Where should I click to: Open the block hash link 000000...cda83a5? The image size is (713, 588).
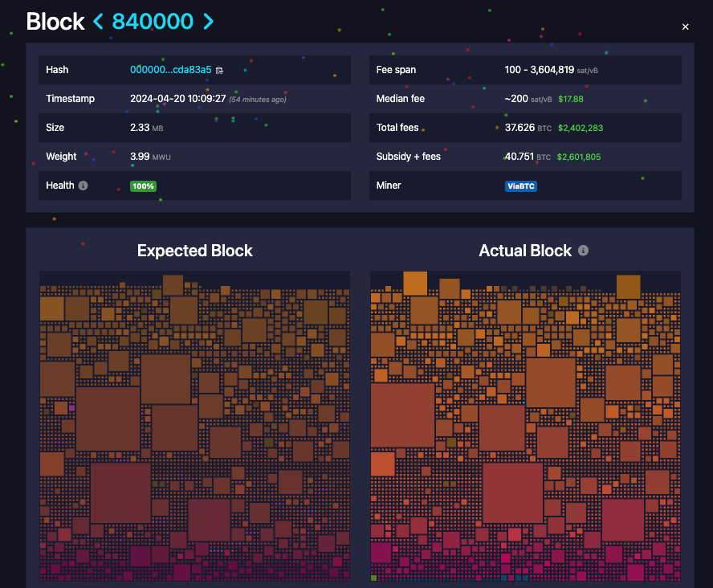click(x=170, y=70)
